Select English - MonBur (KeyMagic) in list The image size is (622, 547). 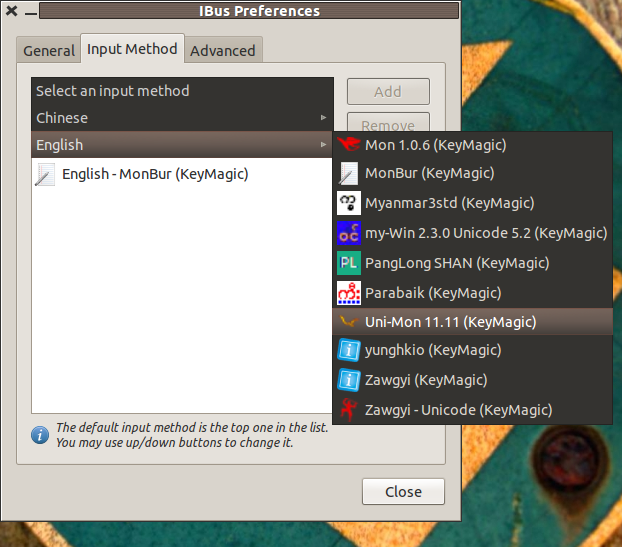coord(155,174)
